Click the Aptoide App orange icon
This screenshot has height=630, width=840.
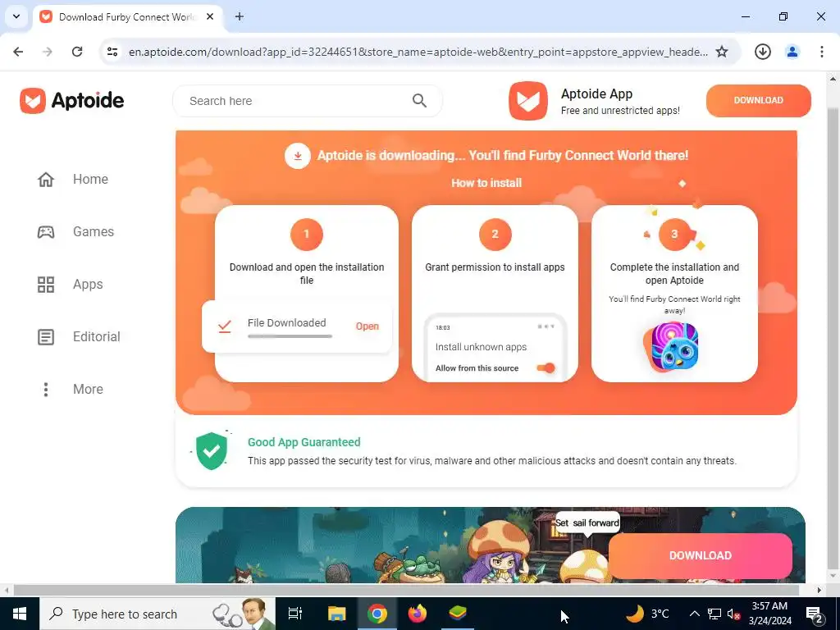[528, 101]
